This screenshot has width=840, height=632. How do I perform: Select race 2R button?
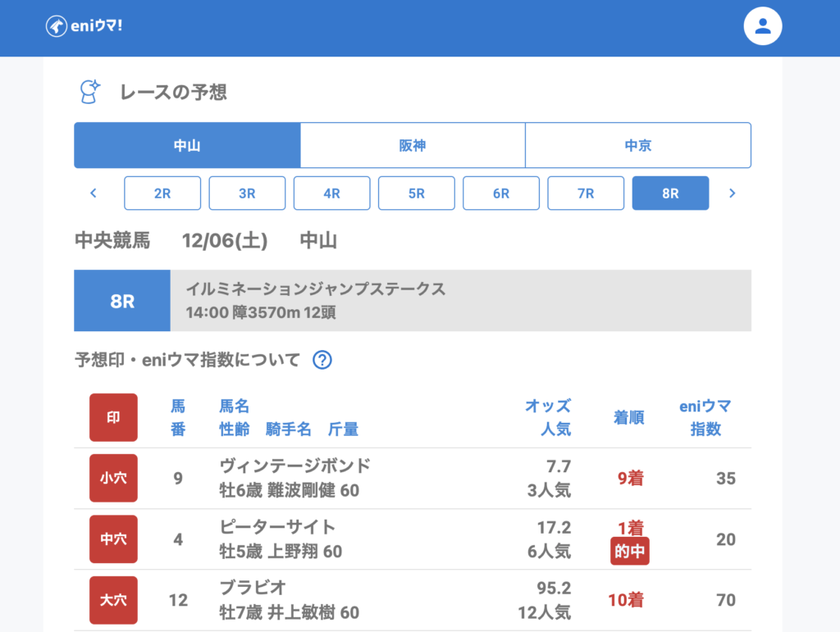tap(162, 193)
